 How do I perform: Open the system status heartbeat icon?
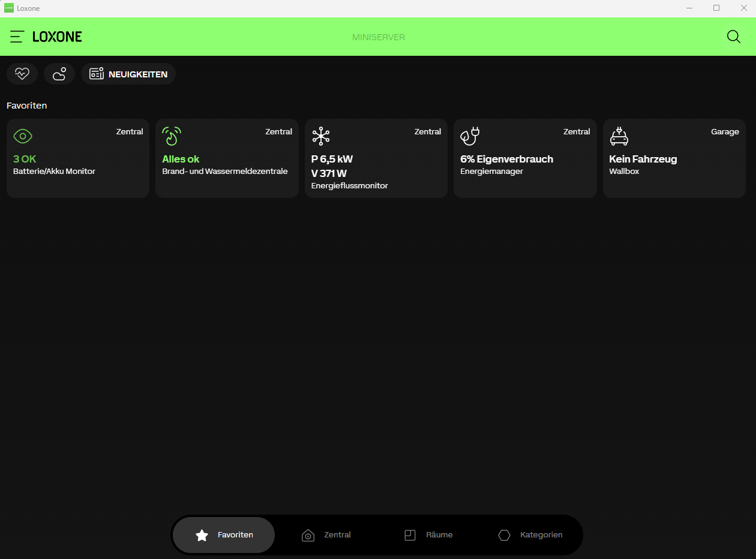22,74
